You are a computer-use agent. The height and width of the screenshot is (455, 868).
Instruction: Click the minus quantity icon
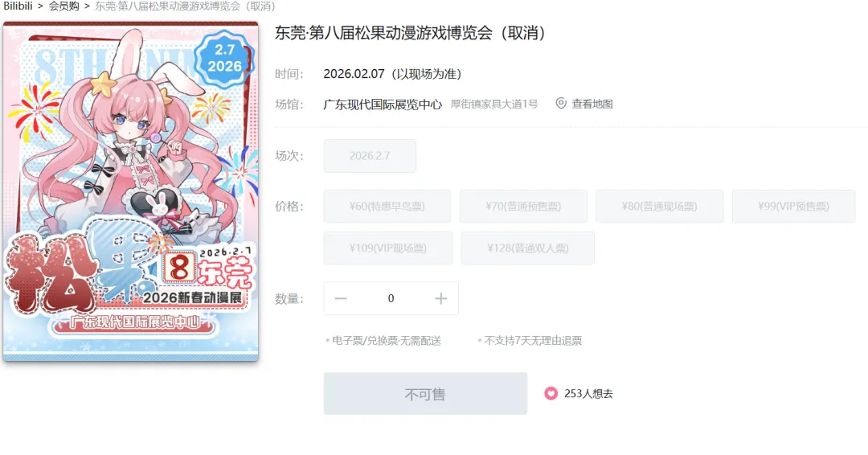click(x=341, y=298)
